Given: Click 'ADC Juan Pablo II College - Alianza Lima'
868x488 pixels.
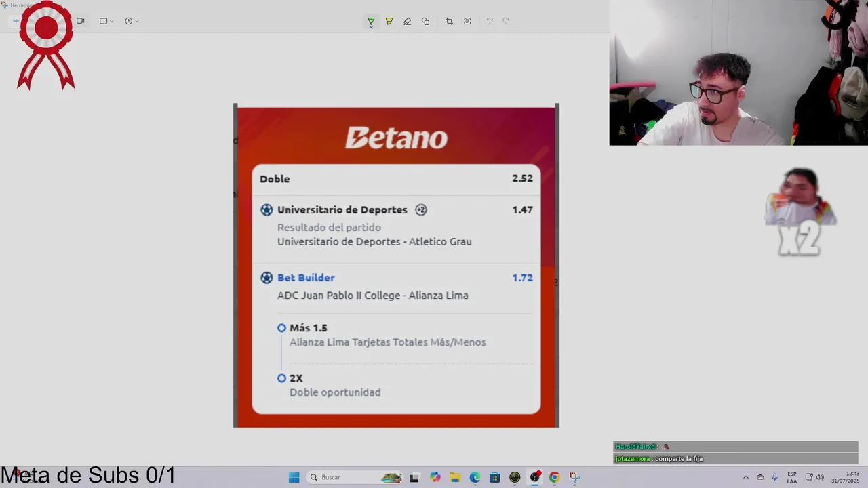Looking at the screenshot, I should (373, 296).
